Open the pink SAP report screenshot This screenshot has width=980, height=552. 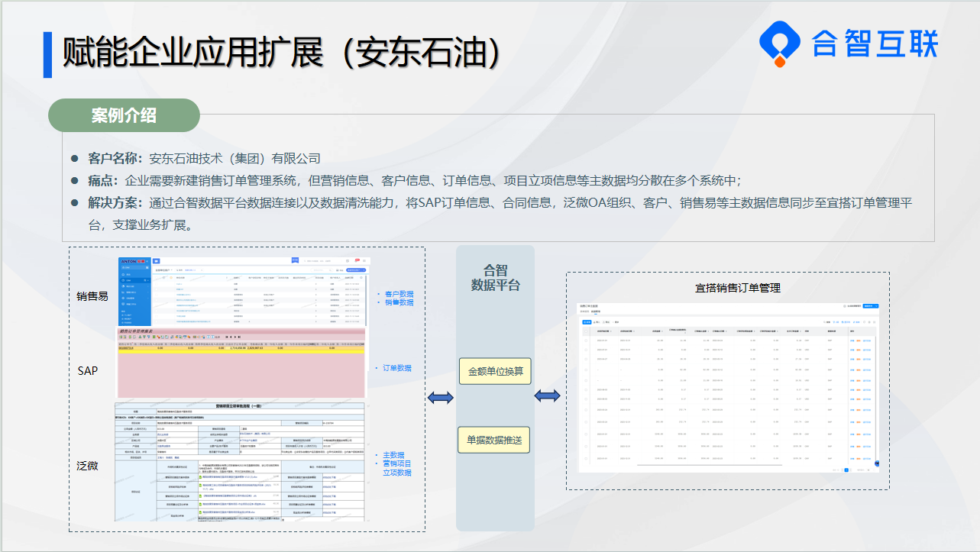(241, 363)
